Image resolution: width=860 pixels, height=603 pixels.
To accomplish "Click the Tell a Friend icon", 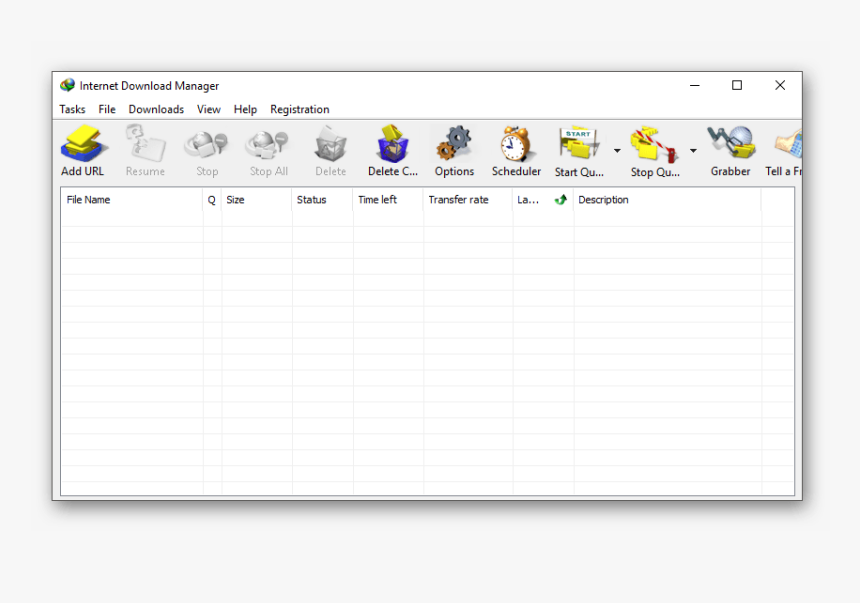I will tap(788, 144).
